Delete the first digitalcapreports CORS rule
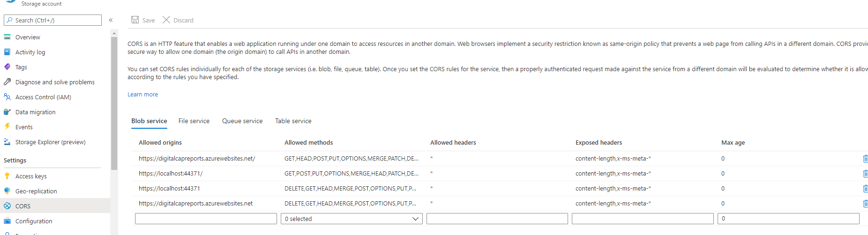Image resolution: width=868 pixels, height=235 pixels. pyautogui.click(x=865, y=159)
